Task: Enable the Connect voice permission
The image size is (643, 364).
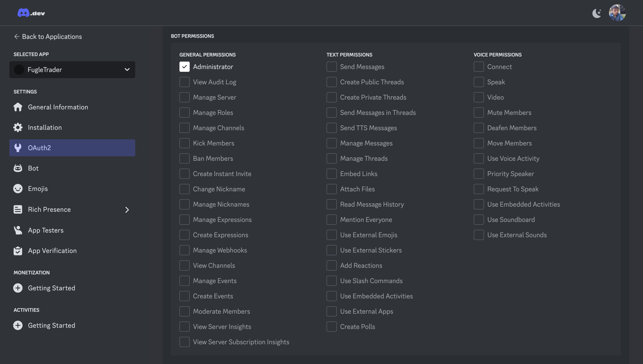Action: 479,67
